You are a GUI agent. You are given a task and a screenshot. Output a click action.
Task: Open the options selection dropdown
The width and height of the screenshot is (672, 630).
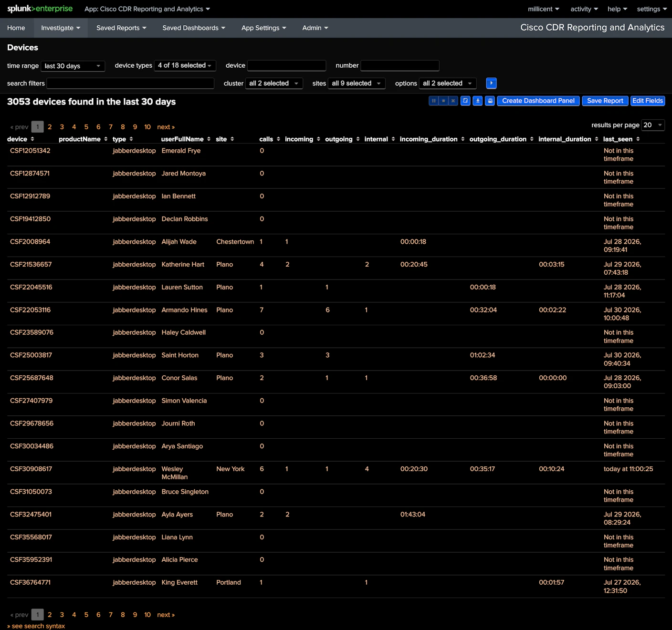(448, 83)
